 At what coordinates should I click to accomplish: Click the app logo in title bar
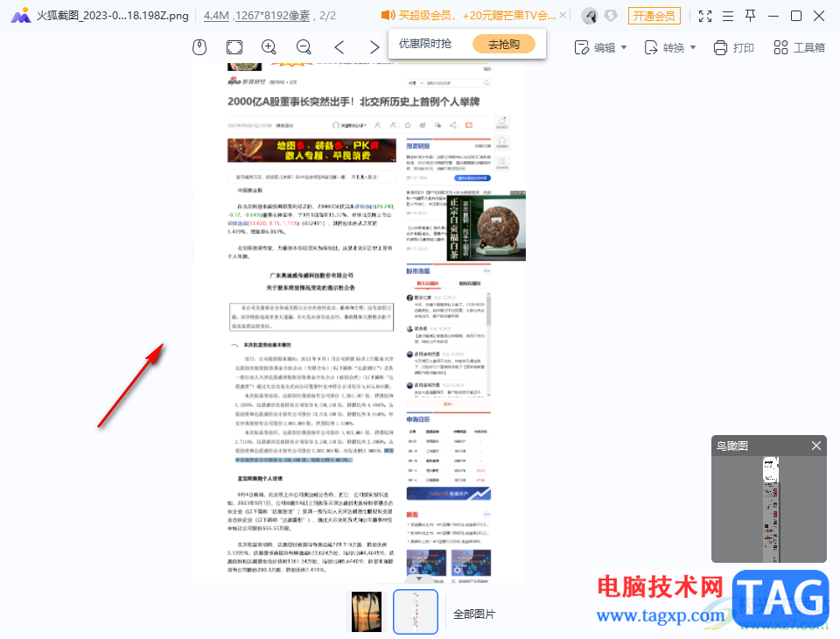pos(21,16)
